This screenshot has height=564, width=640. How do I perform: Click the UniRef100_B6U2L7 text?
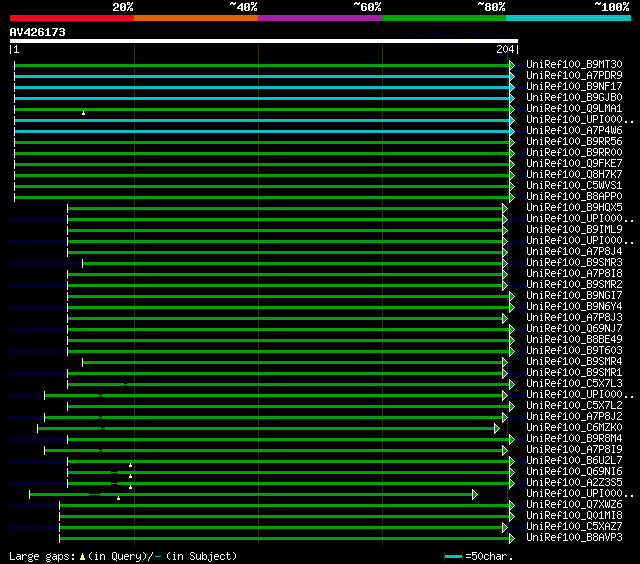click(574, 461)
